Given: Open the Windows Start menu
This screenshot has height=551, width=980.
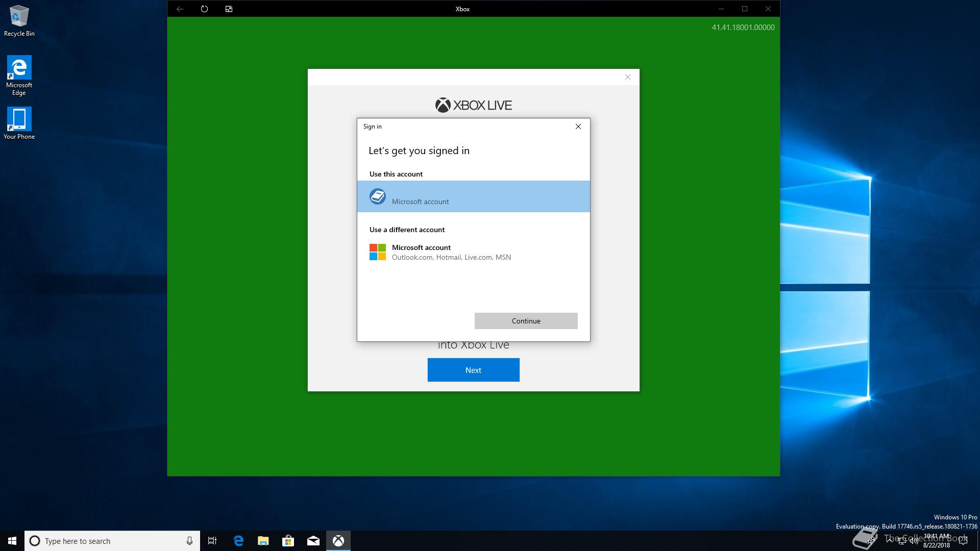Looking at the screenshot, I should coord(12,541).
